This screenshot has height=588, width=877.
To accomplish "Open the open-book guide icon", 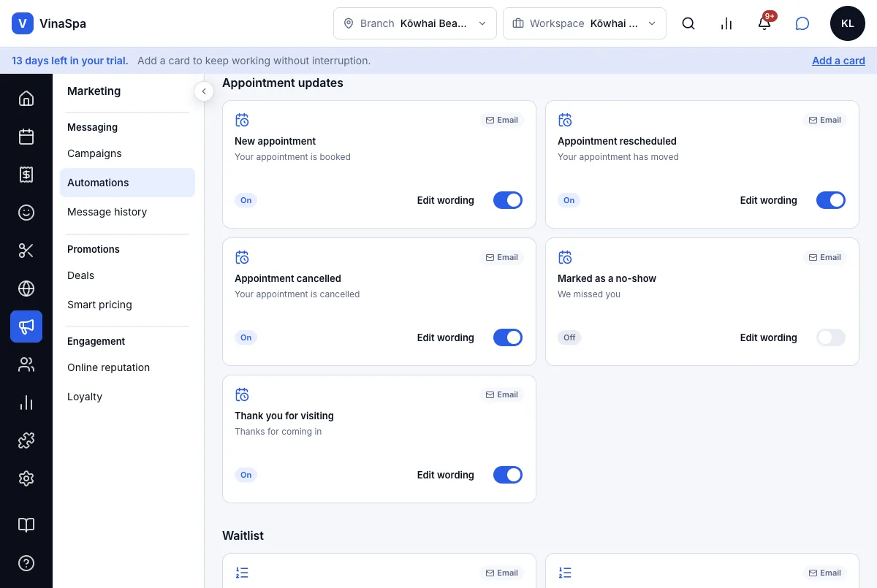I will (x=26, y=525).
